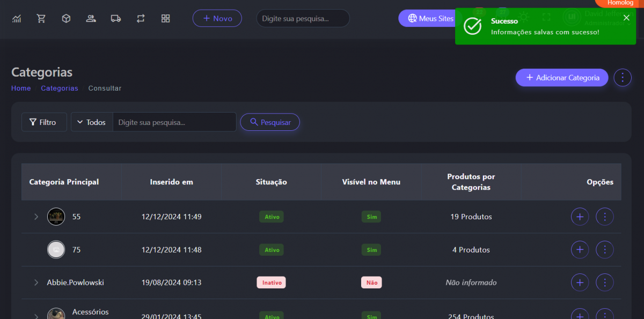Click the Adicionar Categoria button
The width and height of the screenshot is (644, 319).
(x=561, y=78)
